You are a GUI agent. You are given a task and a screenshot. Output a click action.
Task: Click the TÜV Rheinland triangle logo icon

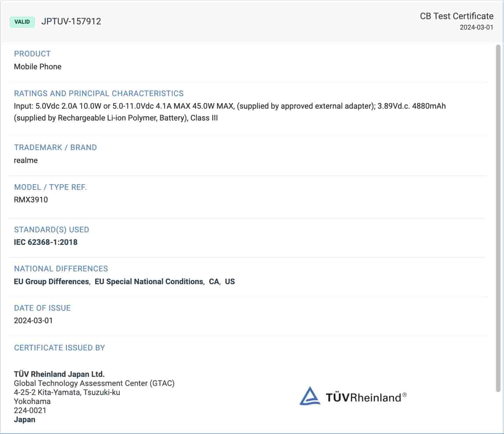310,396
